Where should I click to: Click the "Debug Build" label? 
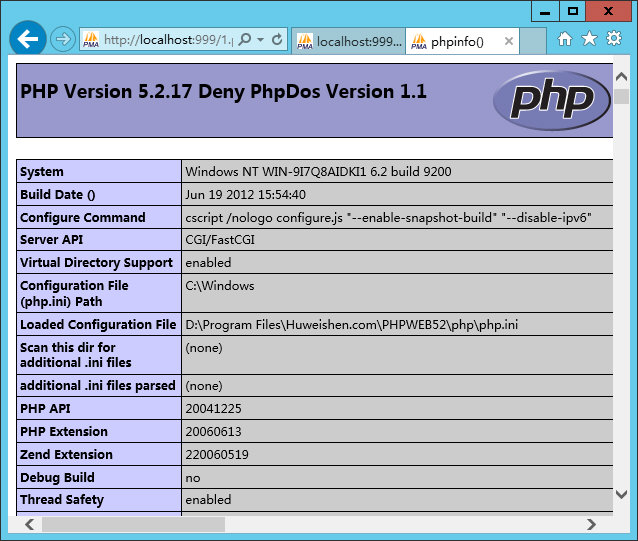coord(57,478)
